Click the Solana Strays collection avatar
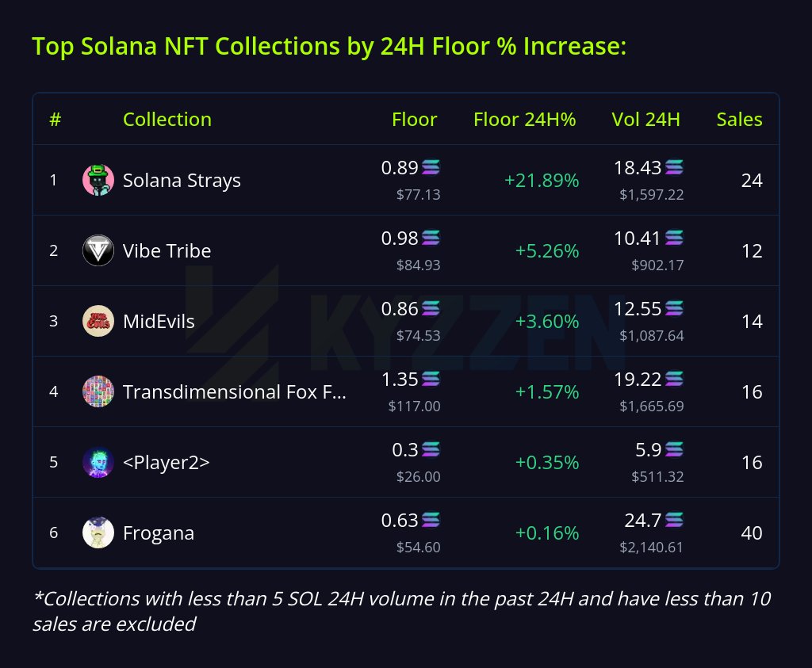Screen dimensions: 812x668 pos(98,181)
